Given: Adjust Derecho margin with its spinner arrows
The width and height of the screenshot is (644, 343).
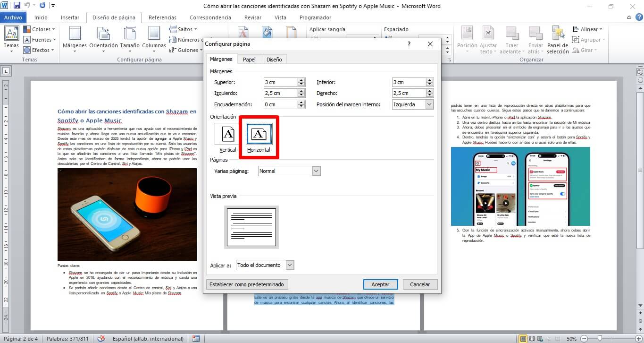Looking at the screenshot, I should (430, 93).
